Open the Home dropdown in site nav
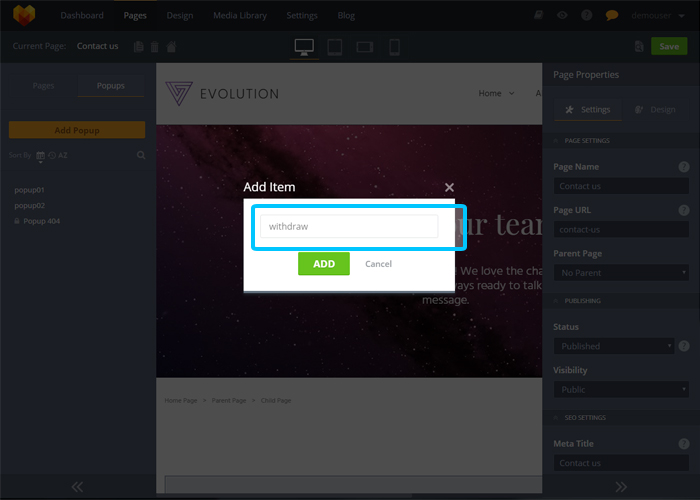 496,93
